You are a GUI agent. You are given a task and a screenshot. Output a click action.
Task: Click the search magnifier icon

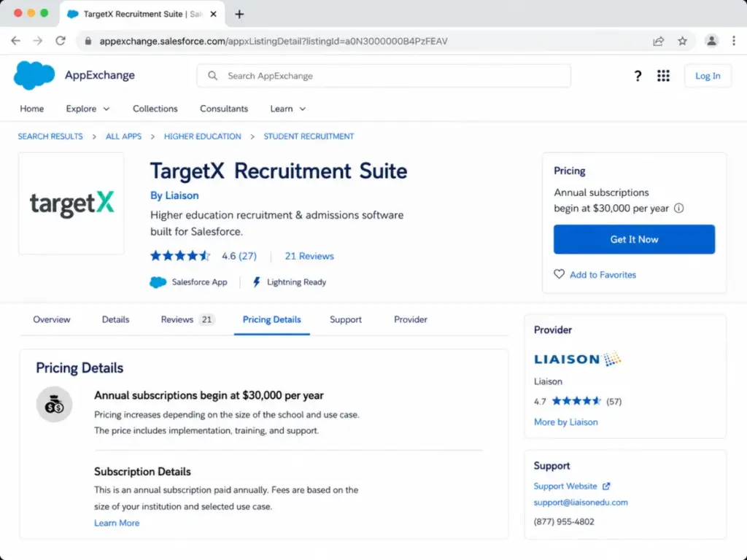tap(212, 76)
